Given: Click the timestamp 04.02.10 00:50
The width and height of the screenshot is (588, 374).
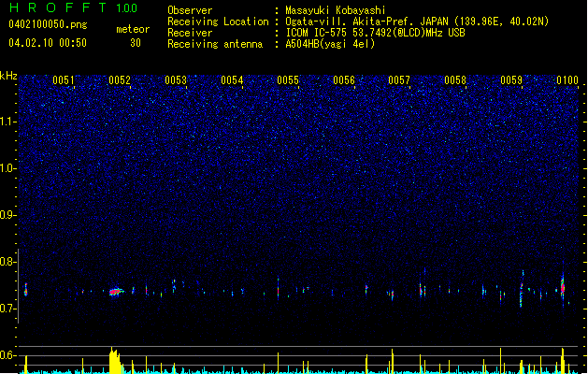Looking at the screenshot, I should [48, 43].
